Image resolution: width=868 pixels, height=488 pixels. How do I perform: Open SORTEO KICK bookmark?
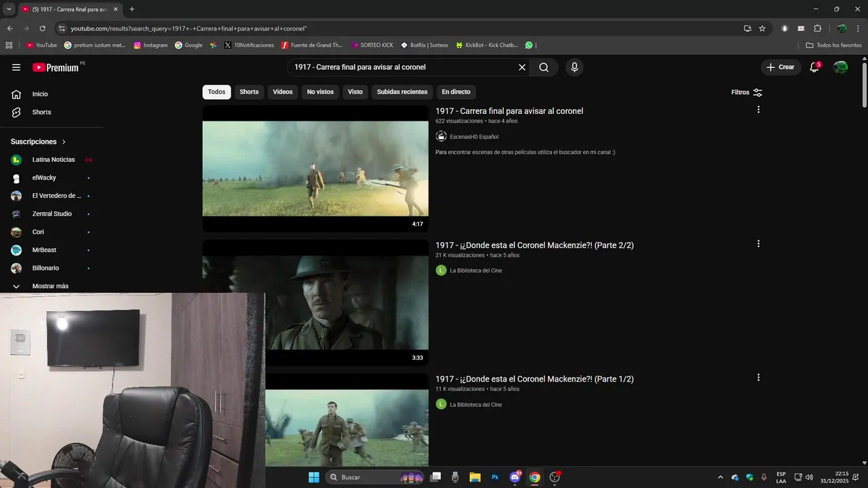pos(372,45)
